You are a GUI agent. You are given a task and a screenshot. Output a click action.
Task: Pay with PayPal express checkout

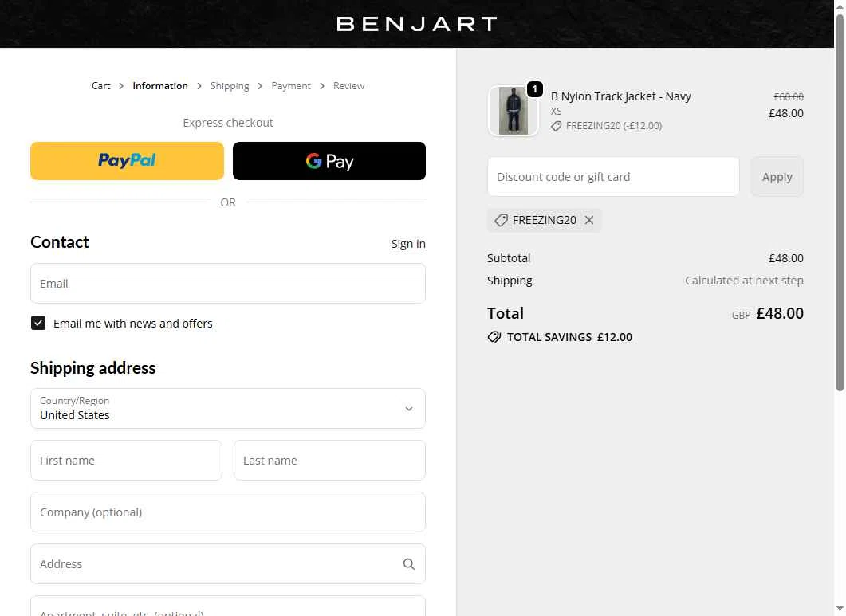coord(127,161)
